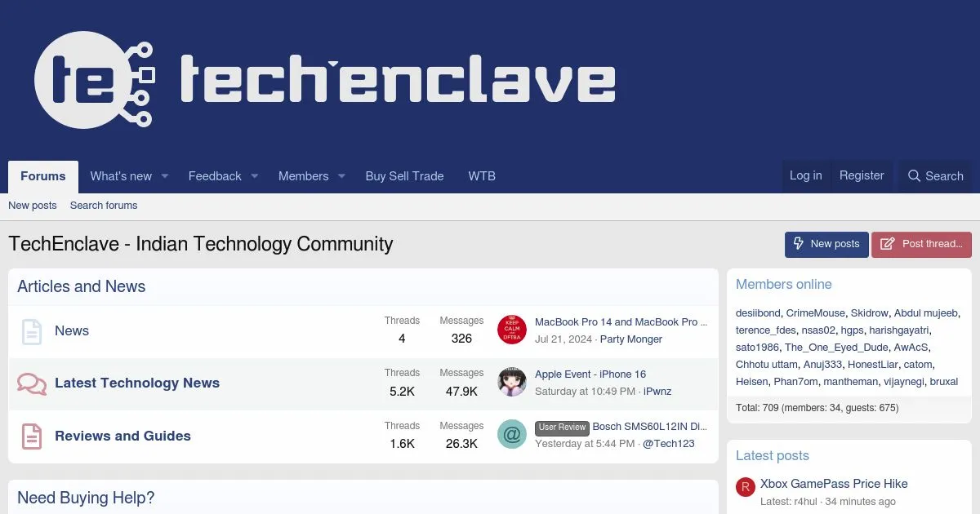
Task: Open the Need Buying Help? category heading
Action: tap(86, 498)
